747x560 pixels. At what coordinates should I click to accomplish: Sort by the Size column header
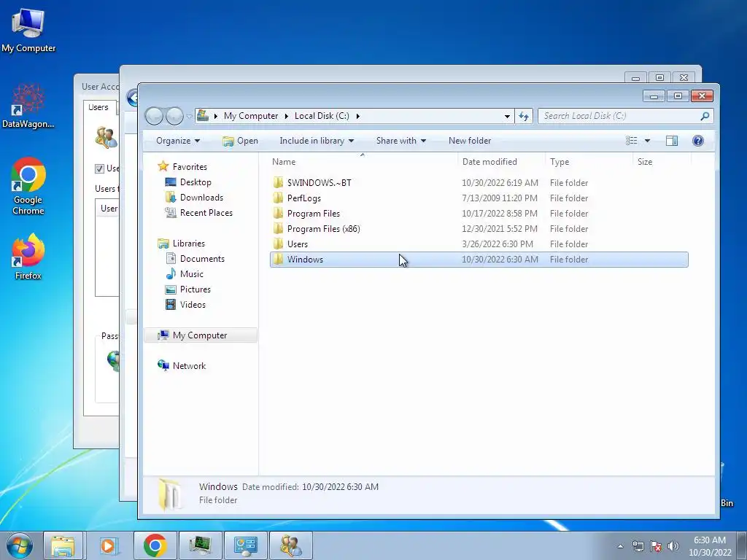point(645,162)
